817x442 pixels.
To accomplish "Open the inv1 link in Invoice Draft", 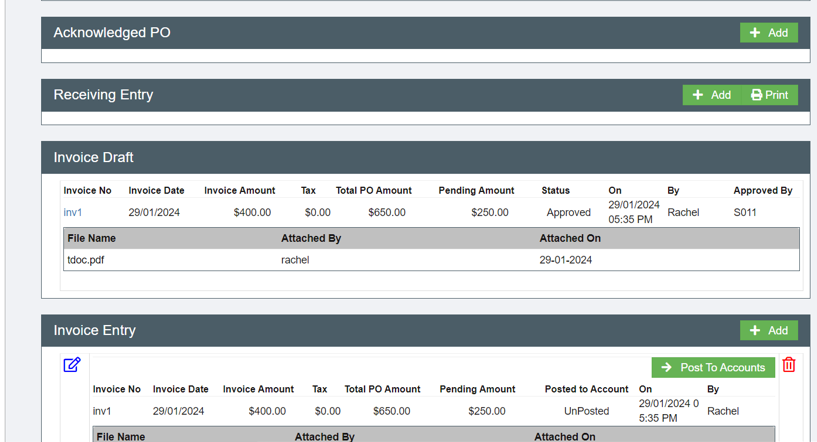I will (x=73, y=212).
